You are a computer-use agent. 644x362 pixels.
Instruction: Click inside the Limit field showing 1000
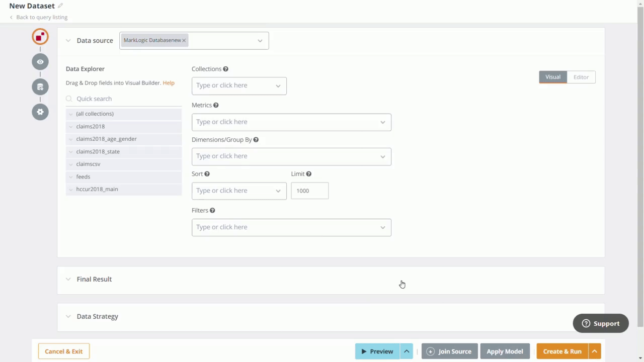(309, 191)
